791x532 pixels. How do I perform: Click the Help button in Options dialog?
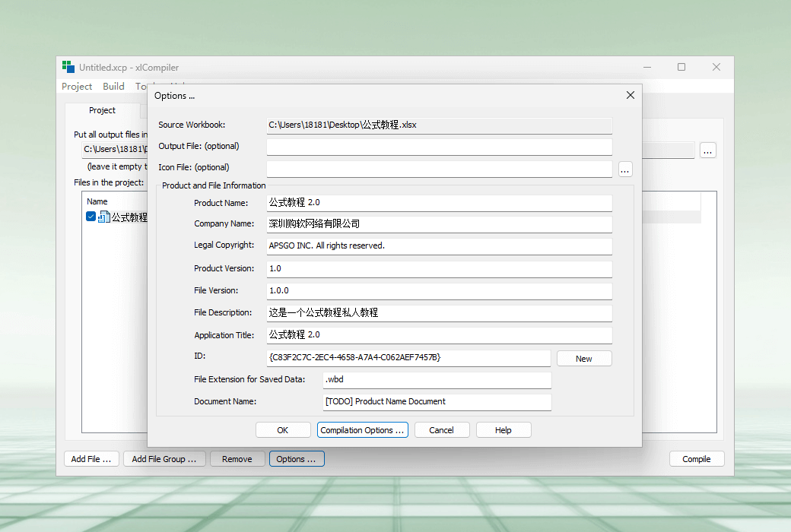503,430
